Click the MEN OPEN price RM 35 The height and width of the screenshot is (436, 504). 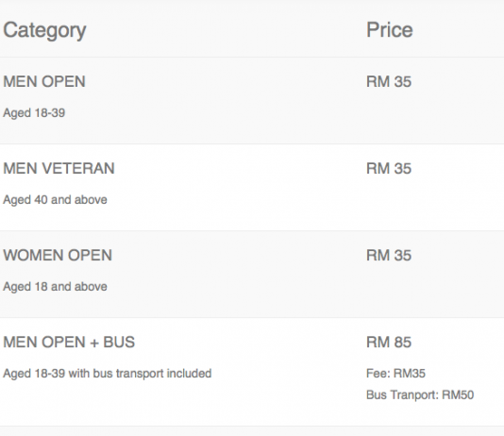click(x=389, y=81)
